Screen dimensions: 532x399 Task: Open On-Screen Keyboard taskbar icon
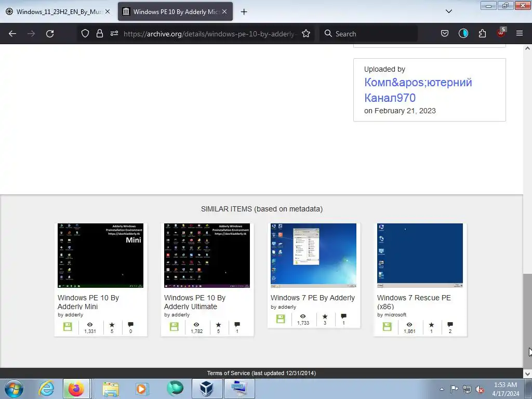[x=239, y=389]
